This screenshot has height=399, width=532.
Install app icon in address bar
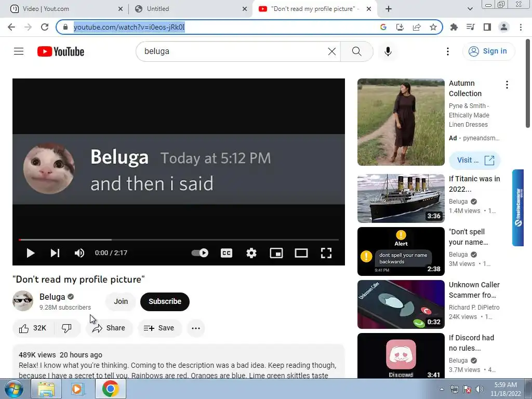click(x=400, y=27)
